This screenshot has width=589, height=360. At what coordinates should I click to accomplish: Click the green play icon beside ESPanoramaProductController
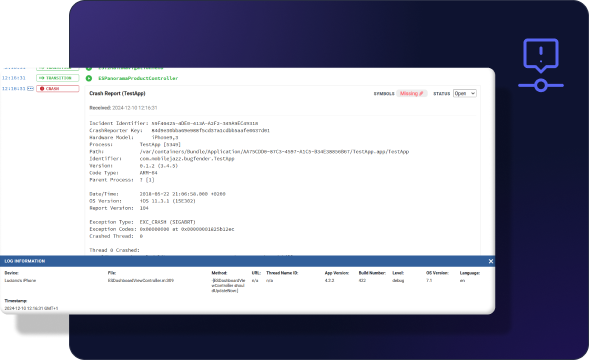89,78
